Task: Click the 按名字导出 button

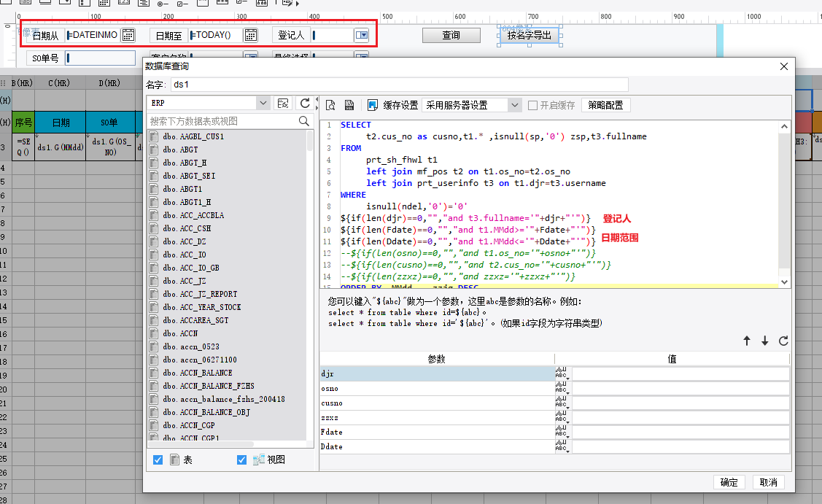Action: [530, 35]
